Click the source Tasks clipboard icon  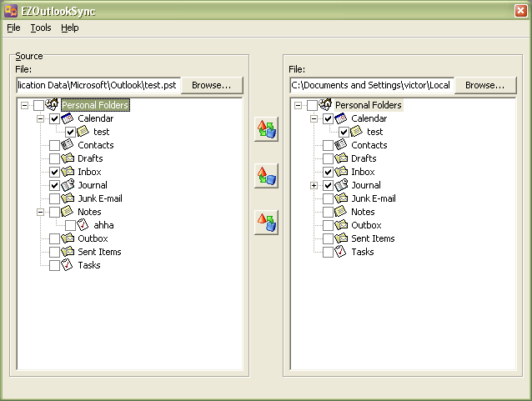click(x=68, y=264)
